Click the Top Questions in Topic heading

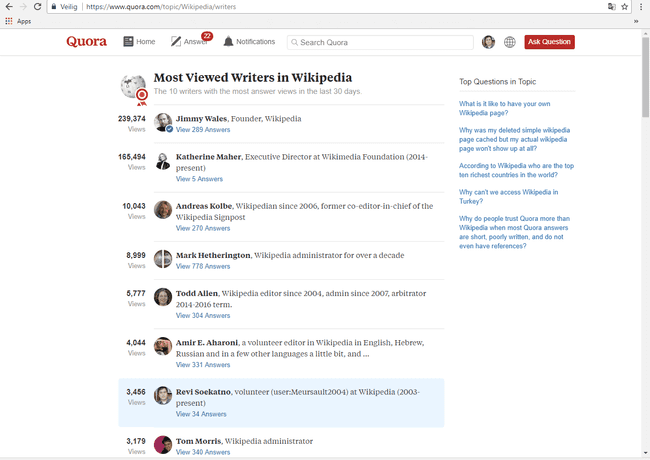(x=497, y=82)
